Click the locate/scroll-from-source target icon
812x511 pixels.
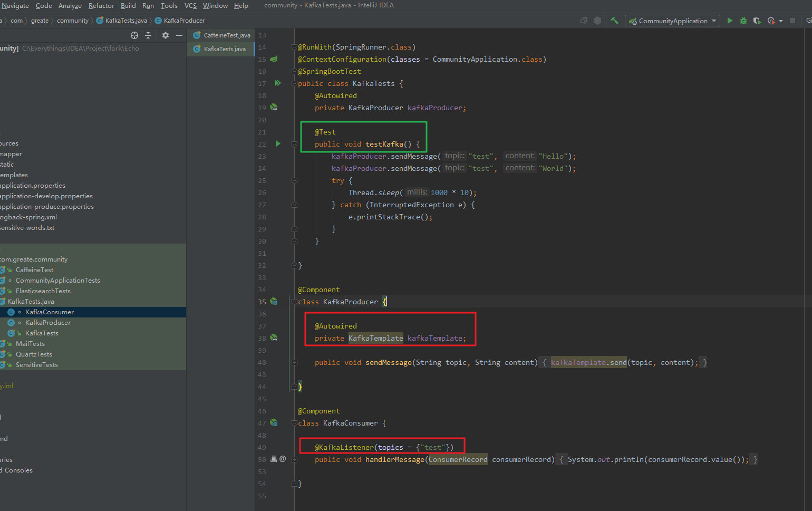tap(134, 35)
